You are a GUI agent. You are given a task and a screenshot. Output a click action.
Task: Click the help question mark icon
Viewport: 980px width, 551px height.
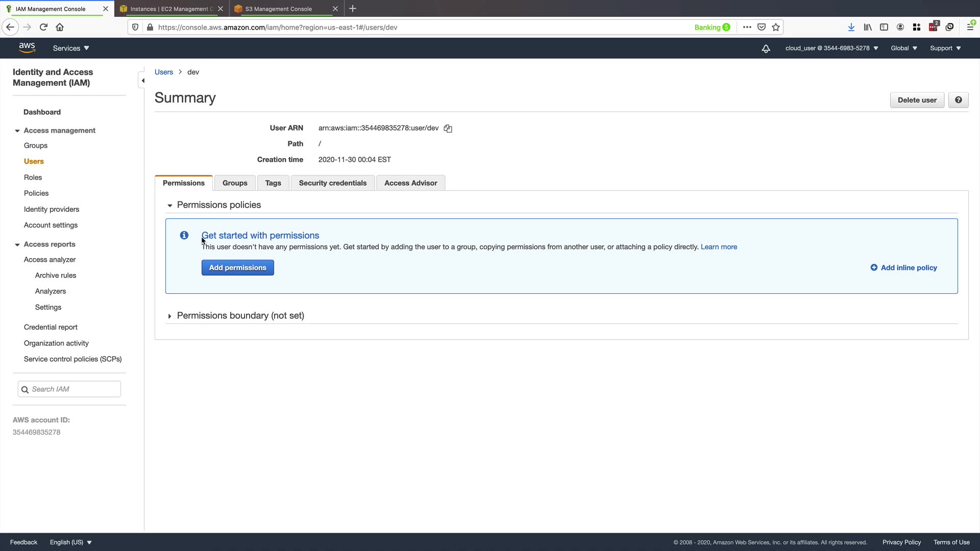pos(958,100)
